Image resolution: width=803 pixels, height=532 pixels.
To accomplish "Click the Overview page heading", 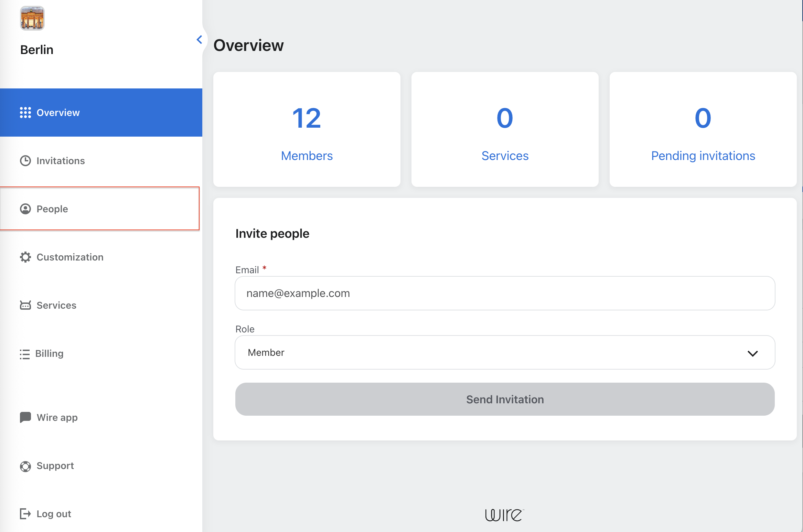I will tap(248, 45).
